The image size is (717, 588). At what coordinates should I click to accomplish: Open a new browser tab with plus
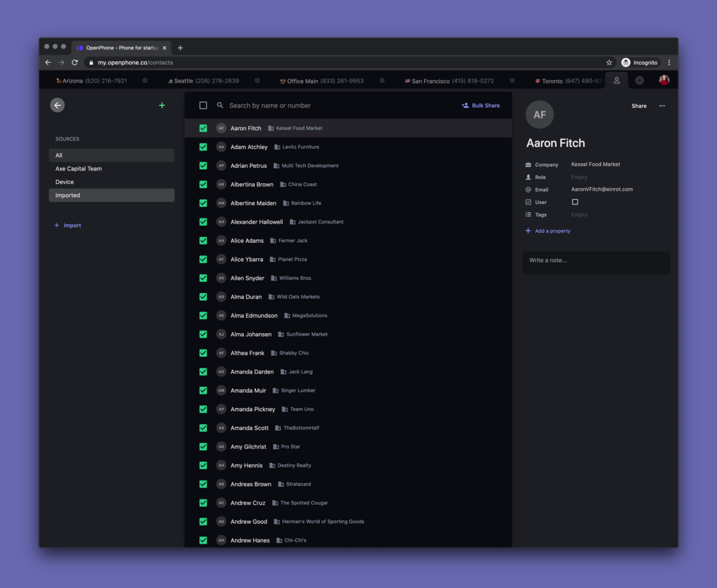pos(180,47)
